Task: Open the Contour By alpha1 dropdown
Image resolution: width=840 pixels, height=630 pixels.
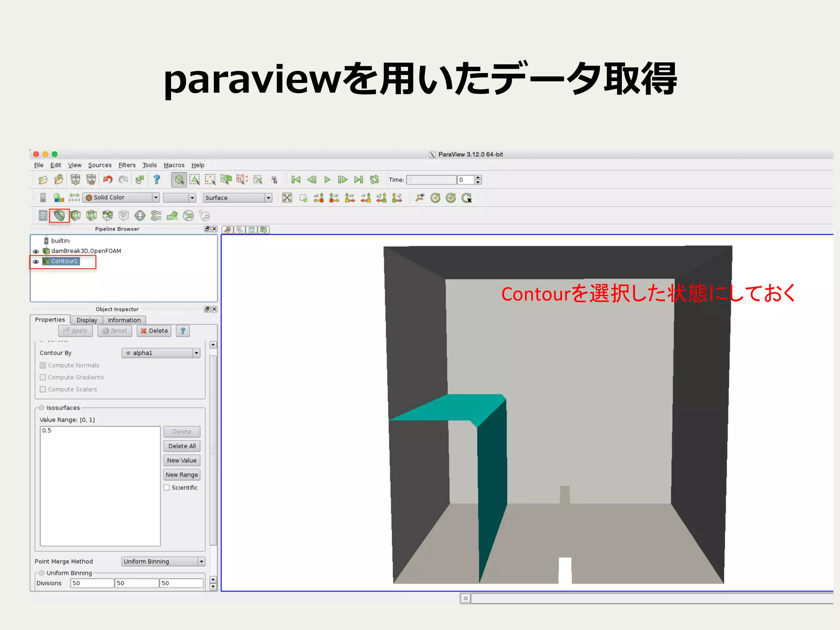Action: coord(161,353)
